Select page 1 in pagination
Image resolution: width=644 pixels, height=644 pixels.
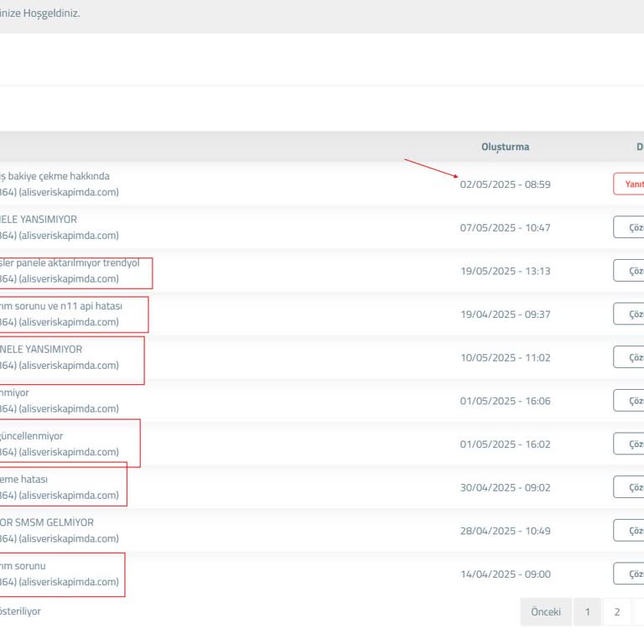pos(587,612)
